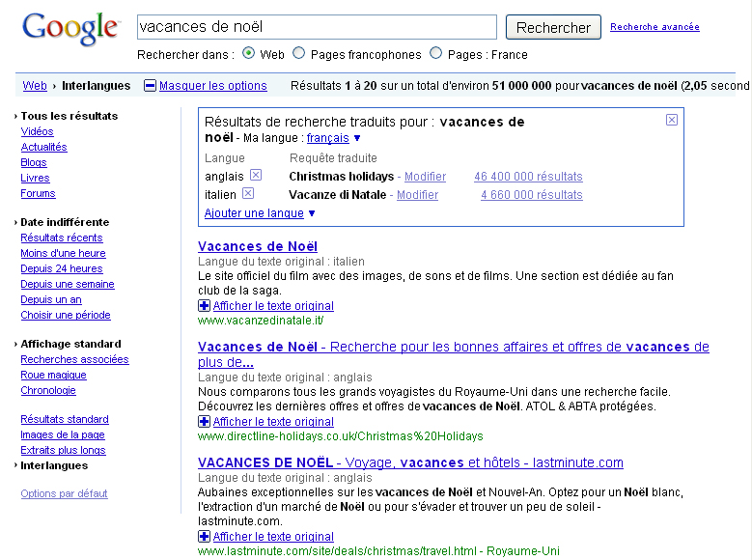Select Pages francophones radio option
This screenshot has width=752, height=560.
click(x=299, y=53)
